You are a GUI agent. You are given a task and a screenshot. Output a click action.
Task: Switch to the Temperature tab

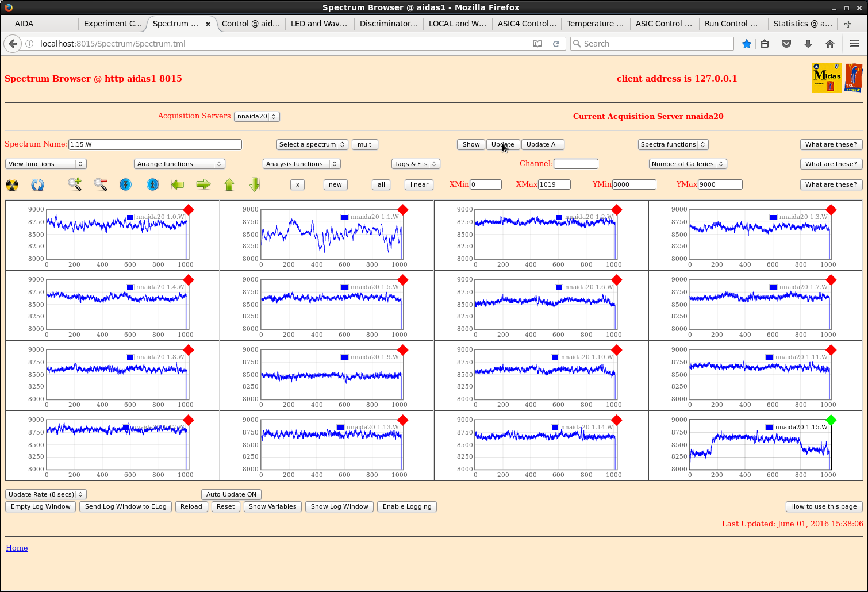click(x=594, y=24)
